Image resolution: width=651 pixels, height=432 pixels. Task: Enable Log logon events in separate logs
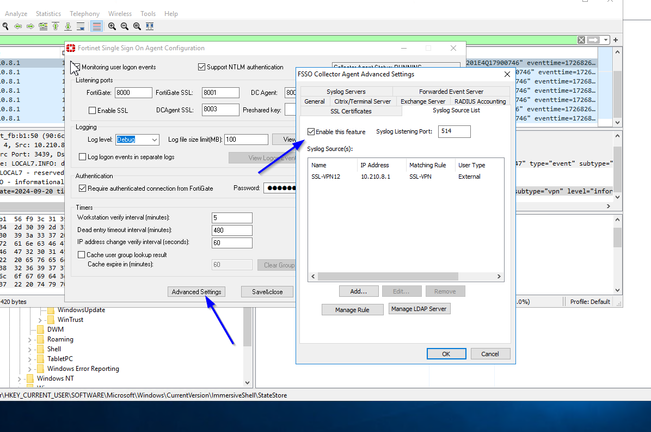82,157
